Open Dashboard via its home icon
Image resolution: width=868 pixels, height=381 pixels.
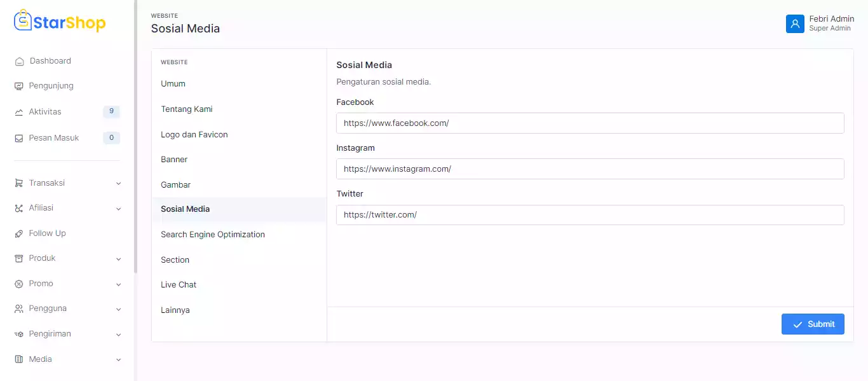(x=19, y=62)
